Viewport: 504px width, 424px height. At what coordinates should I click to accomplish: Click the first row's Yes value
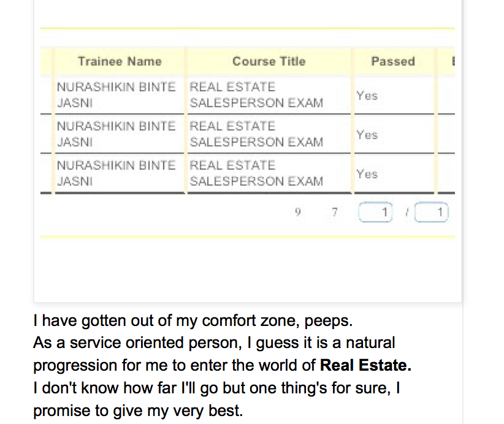point(367,96)
